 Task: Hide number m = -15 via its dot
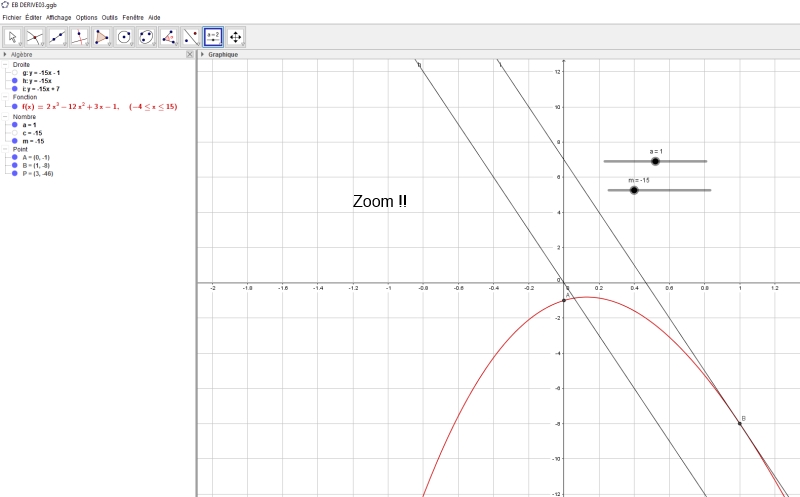[15, 141]
